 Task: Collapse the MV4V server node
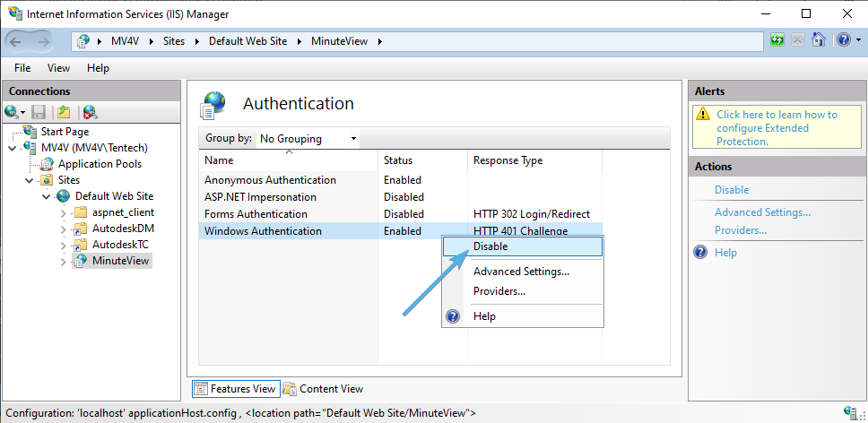[13, 148]
